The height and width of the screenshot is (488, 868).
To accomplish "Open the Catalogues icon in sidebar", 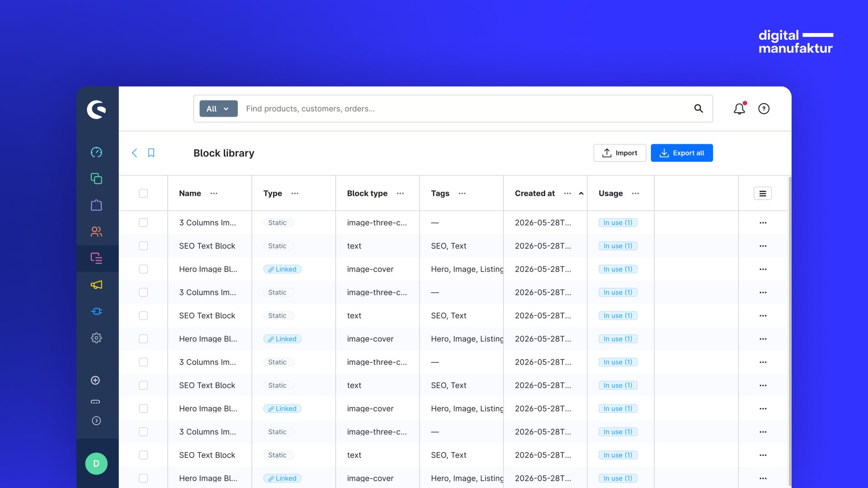I will coord(96,178).
